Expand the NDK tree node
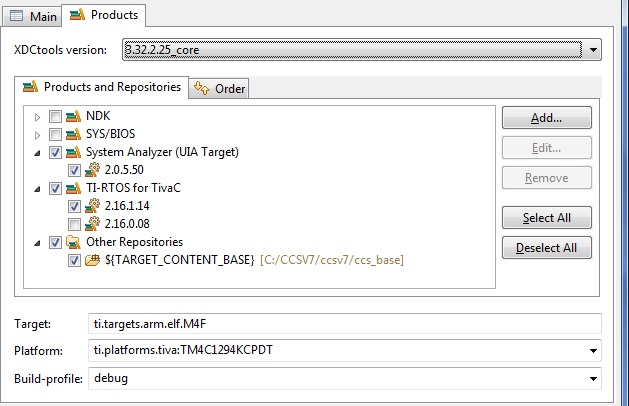 pyautogui.click(x=37, y=117)
